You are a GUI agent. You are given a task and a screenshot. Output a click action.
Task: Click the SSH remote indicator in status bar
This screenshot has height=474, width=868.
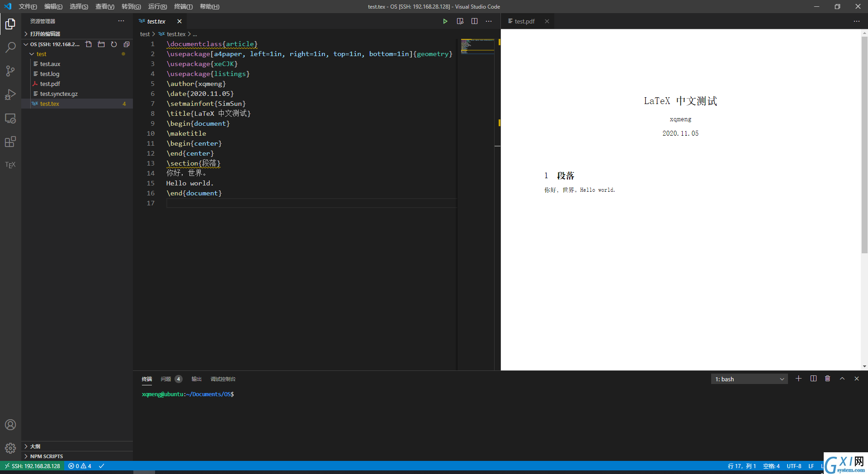tap(32, 466)
